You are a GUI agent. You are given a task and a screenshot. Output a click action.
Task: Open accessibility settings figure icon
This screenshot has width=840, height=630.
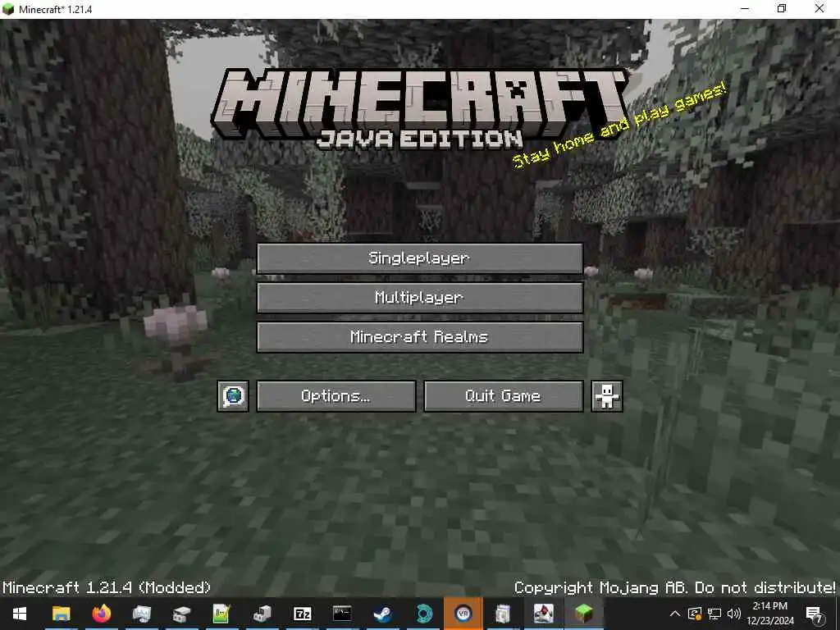pos(606,396)
